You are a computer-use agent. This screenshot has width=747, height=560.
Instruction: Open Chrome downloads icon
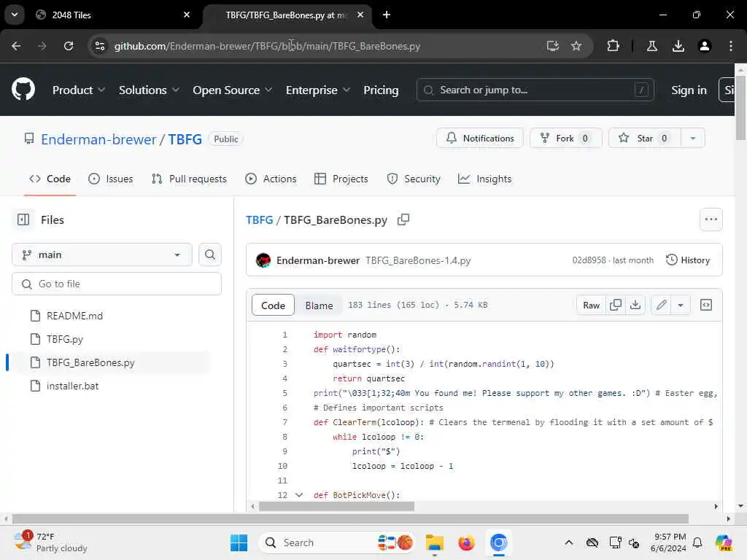point(678,46)
